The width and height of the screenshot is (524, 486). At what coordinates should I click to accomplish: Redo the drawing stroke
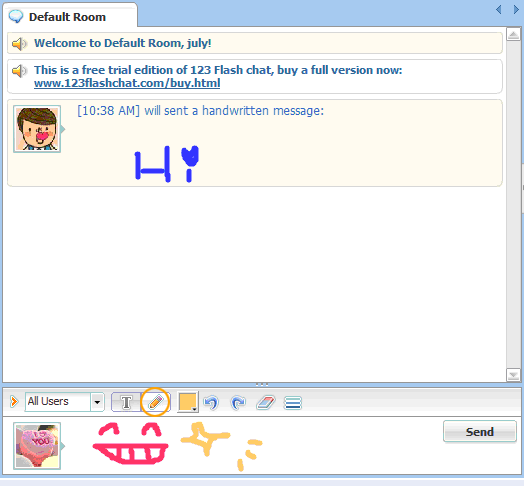click(238, 402)
